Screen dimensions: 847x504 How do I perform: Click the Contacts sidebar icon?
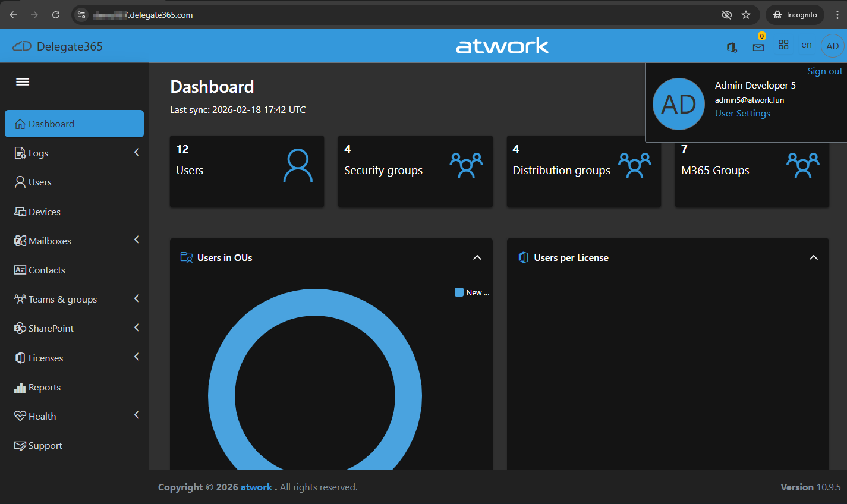pos(18,270)
